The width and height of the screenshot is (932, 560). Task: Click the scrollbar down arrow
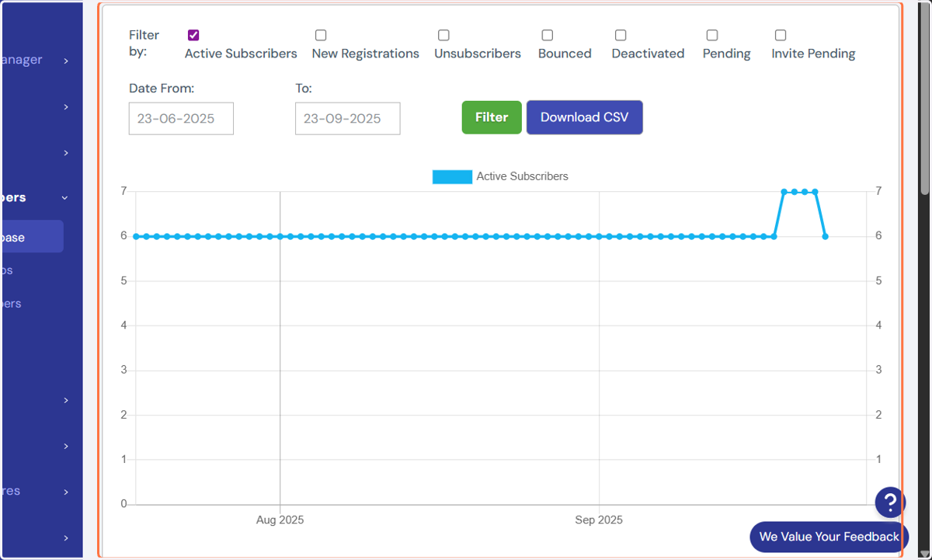[924, 553]
